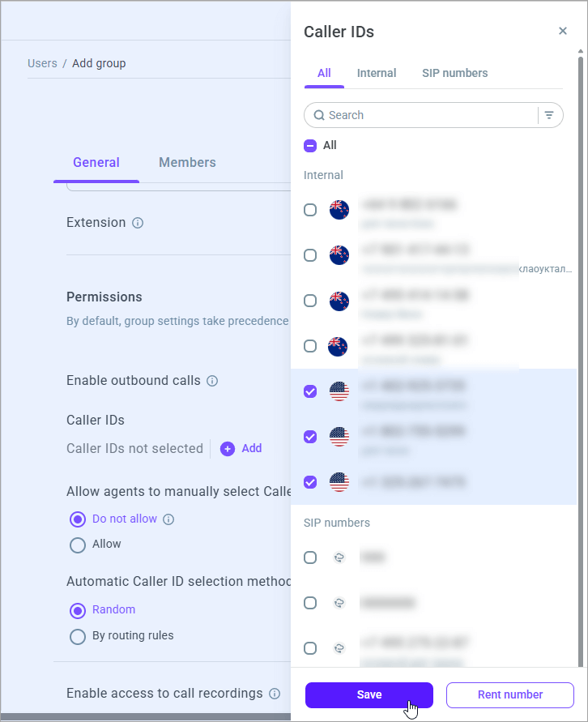Switch to the Internal tab
Image resolution: width=588 pixels, height=722 pixels.
click(x=377, y=73)
